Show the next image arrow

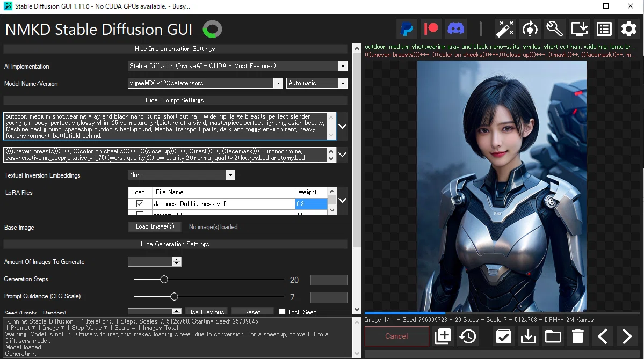click(627, 336)
